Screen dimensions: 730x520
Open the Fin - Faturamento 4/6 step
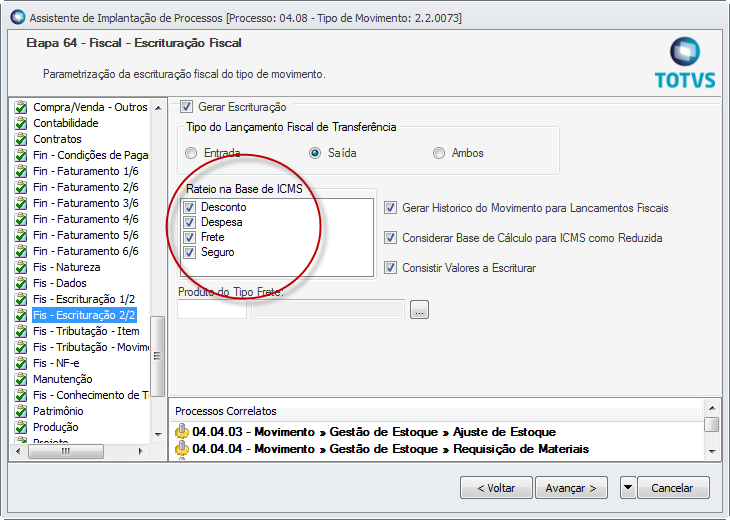tap(86, 219)
